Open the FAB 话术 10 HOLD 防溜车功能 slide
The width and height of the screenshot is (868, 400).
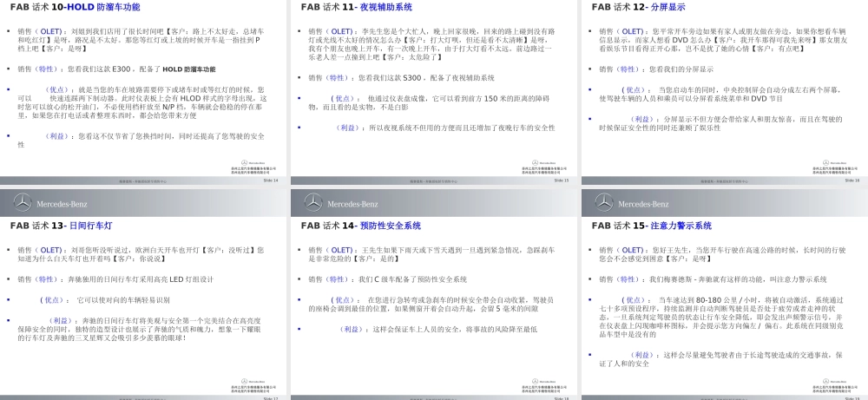click(143, 92)
